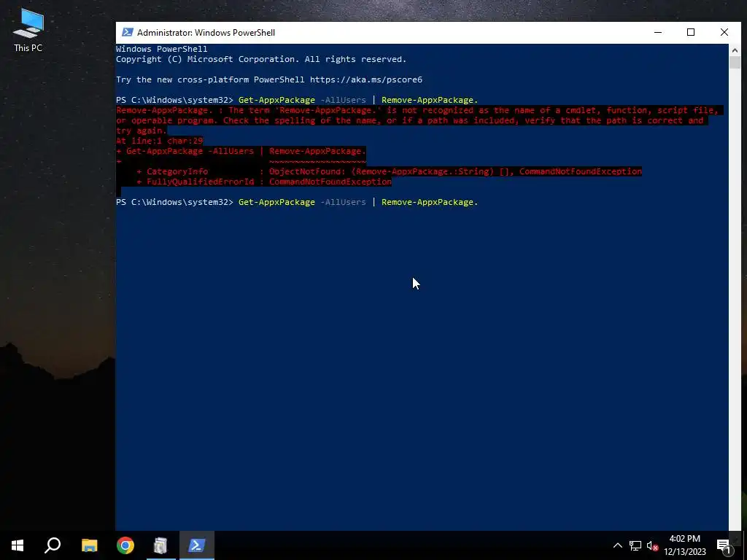Screen dimensions: 747x560
Task: Open the notification center icon
Action: coord(723,545)
